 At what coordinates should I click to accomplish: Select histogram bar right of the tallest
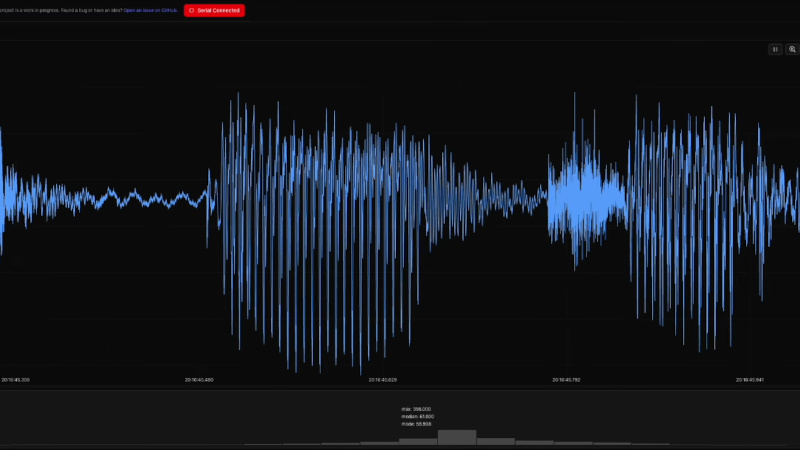point(496,440)
